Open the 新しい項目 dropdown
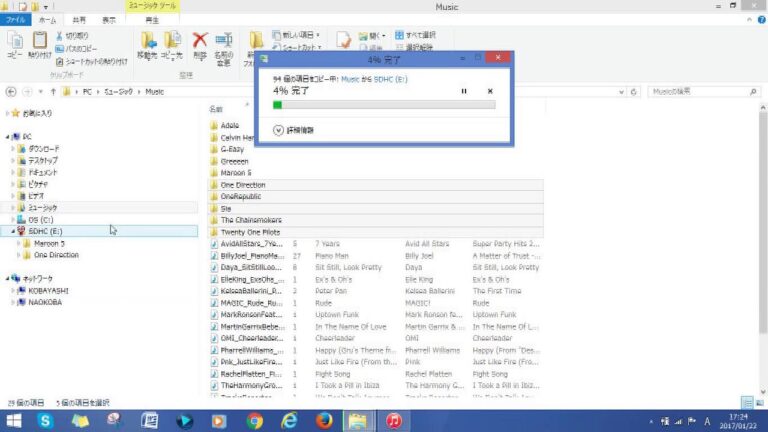Viewport: 768px width, 432px height. [x=296, y=35]
